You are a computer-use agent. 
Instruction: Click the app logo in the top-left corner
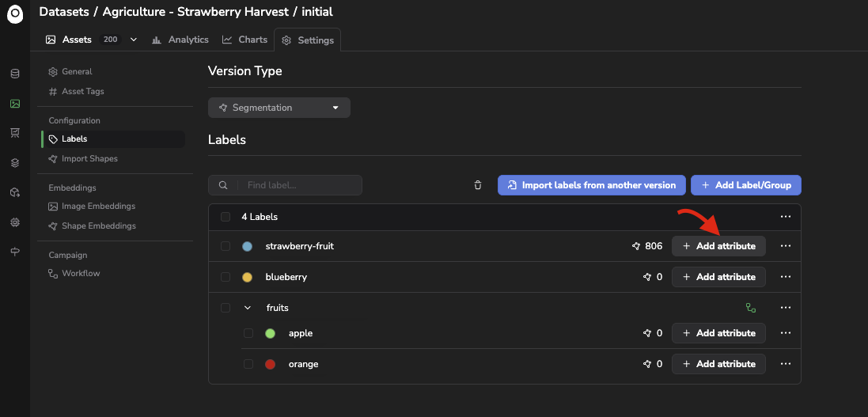pyautogui.click(x=15, y=14)
